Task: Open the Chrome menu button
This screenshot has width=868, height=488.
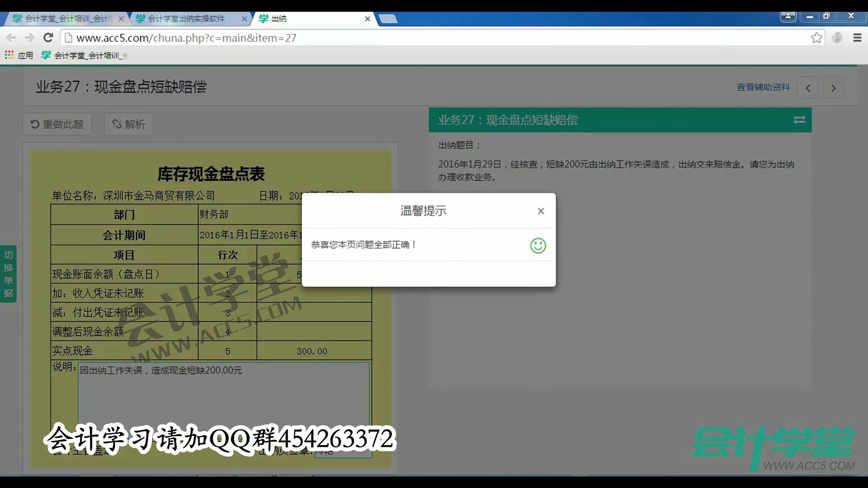Action: click(857, 38)
